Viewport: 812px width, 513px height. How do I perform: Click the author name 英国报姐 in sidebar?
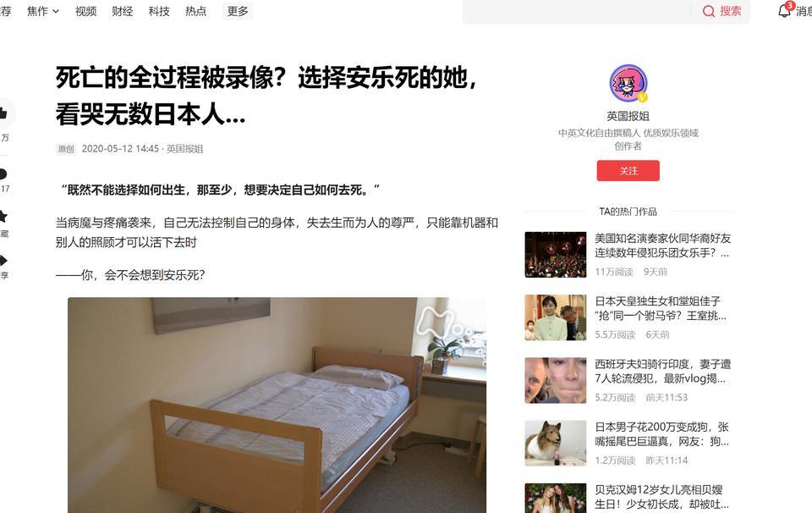[628, 116]
